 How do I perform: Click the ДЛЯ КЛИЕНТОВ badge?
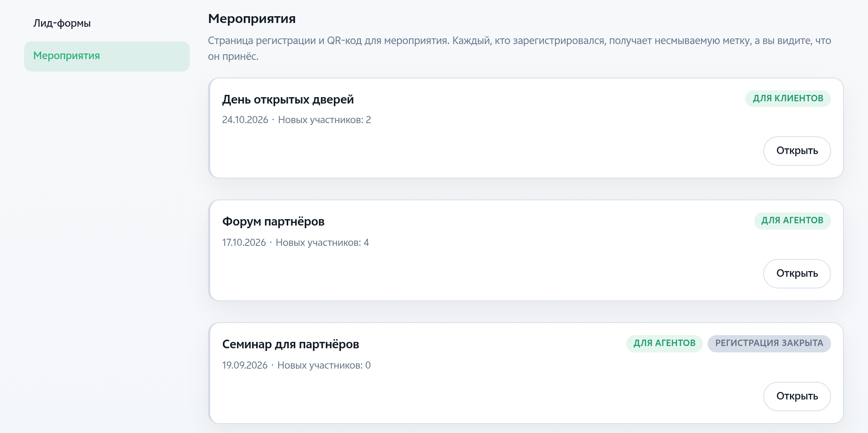pos(788,98)
